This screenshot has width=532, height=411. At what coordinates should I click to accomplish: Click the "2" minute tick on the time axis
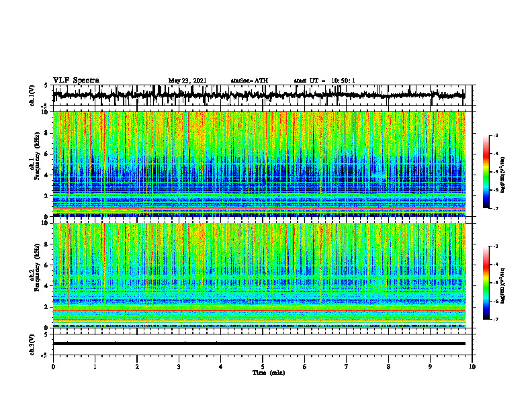coord(137,367)
